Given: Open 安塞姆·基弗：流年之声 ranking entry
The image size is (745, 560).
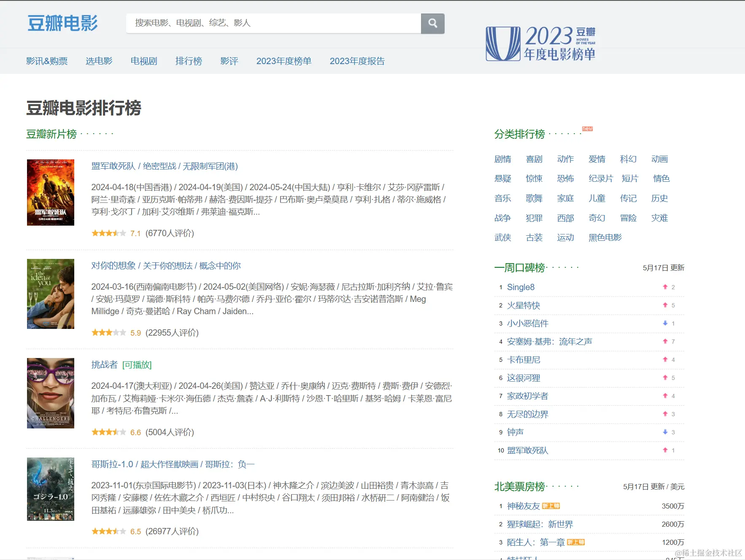Looking at the screenshot, I should (550, 342).
